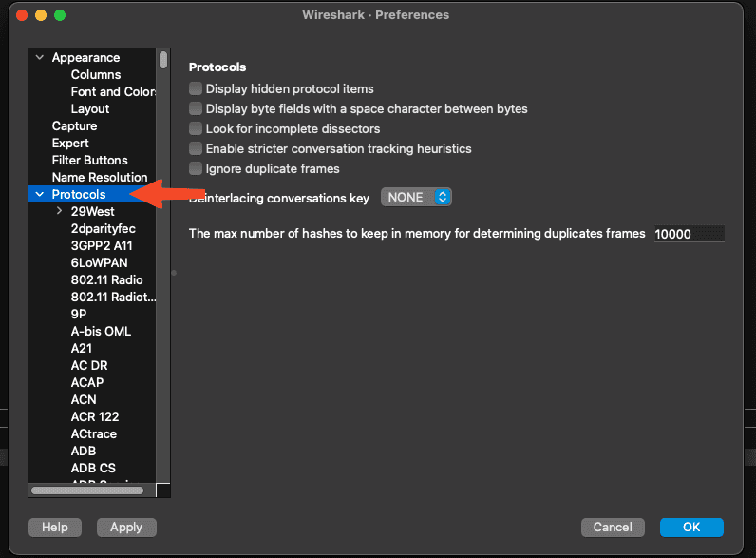This screenshot has height=558, width=756.
Task: Open Capture preferences page
Action: pos(74,125)
